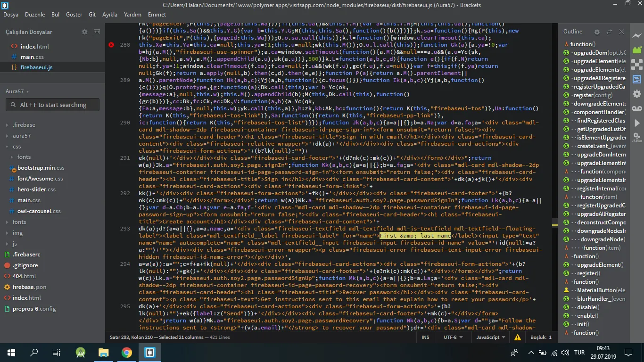Expand the js folder
Screen dimensions: 644x362
(15, 244)
